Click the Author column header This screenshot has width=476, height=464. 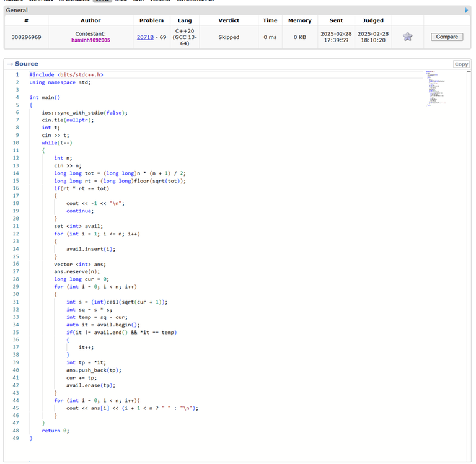coord(90,20)
